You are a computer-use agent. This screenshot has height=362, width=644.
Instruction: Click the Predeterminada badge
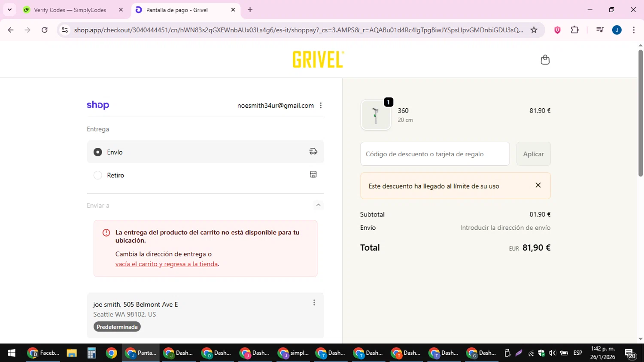point(117,327)
